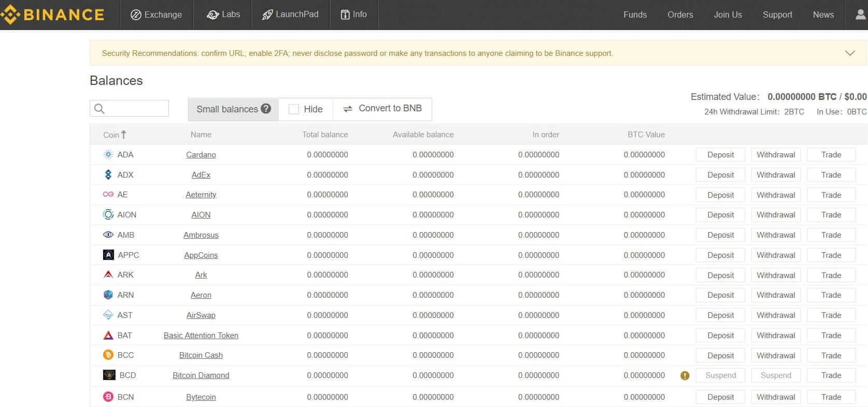Open the Funds menu
868x407 pixels.
635,14
